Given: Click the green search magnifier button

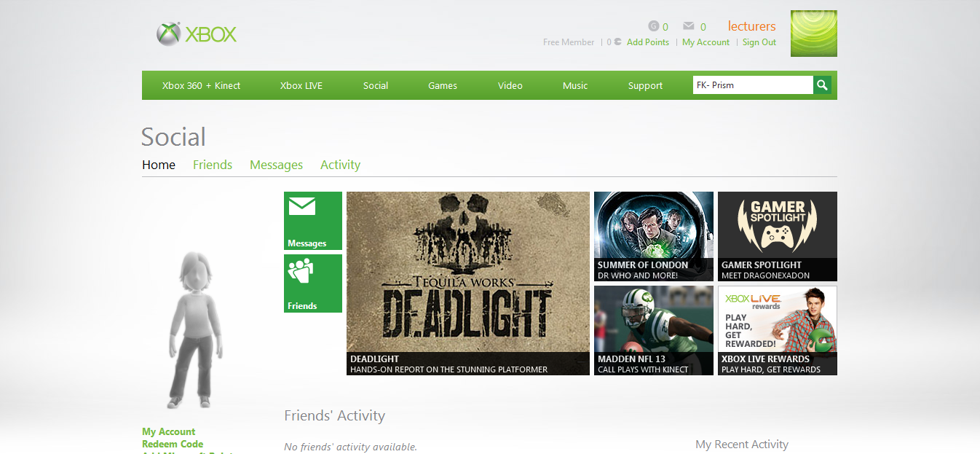Looking at the screenshot, I should coord(822,85).
